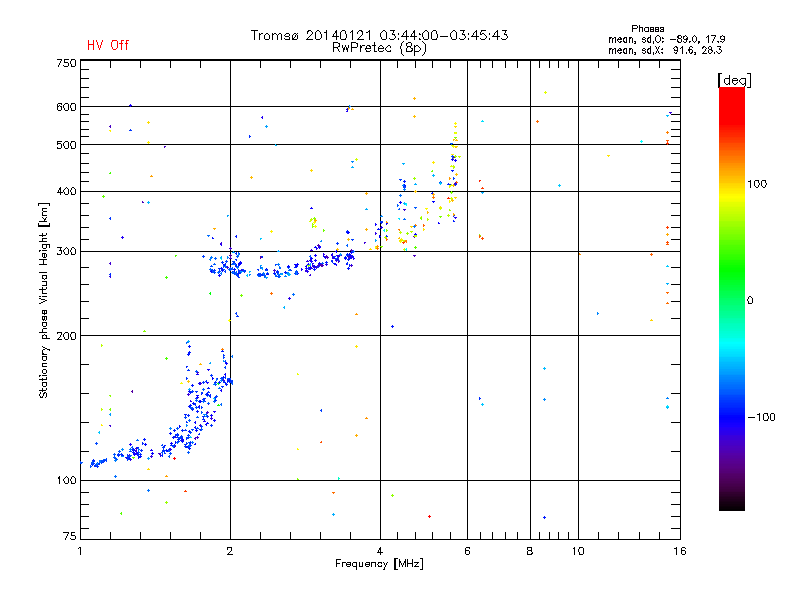The image size is (800, 600).
Task: Click the '[deg]' colorbar unit label
Action: tap(734, 80)
